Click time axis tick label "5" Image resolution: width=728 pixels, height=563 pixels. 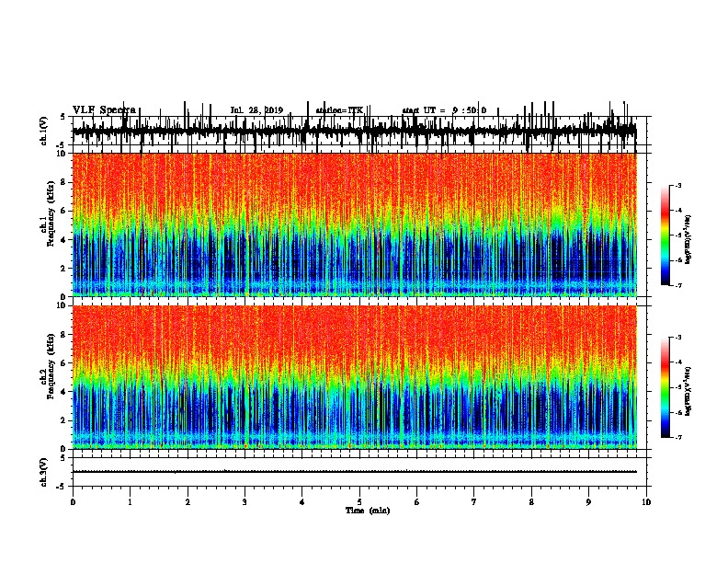pyautogui.click(x=359, y=502)
